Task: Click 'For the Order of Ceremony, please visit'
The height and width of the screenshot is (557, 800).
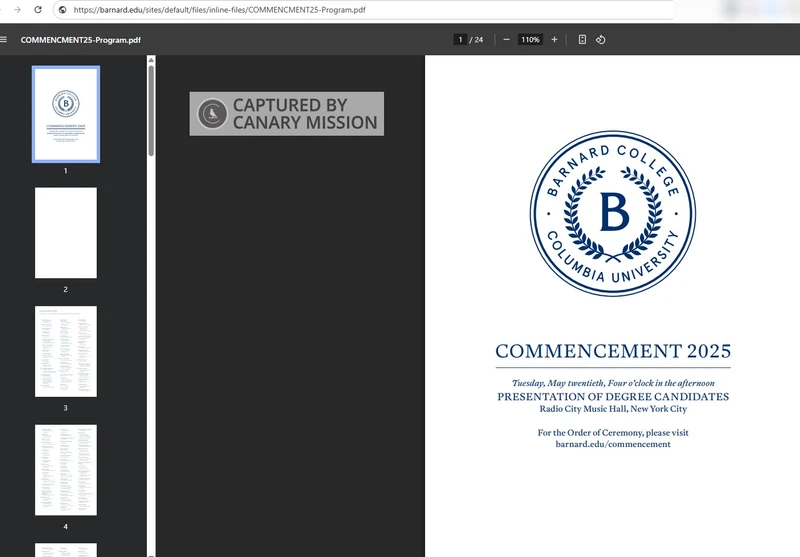Action: point(613,433)
